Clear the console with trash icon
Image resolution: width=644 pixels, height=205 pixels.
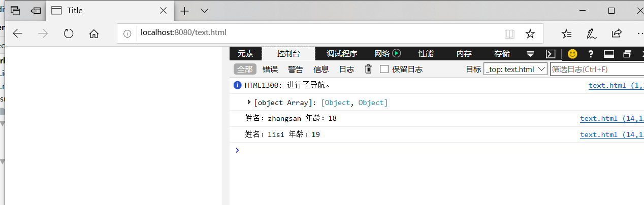(x=369, y=69)
